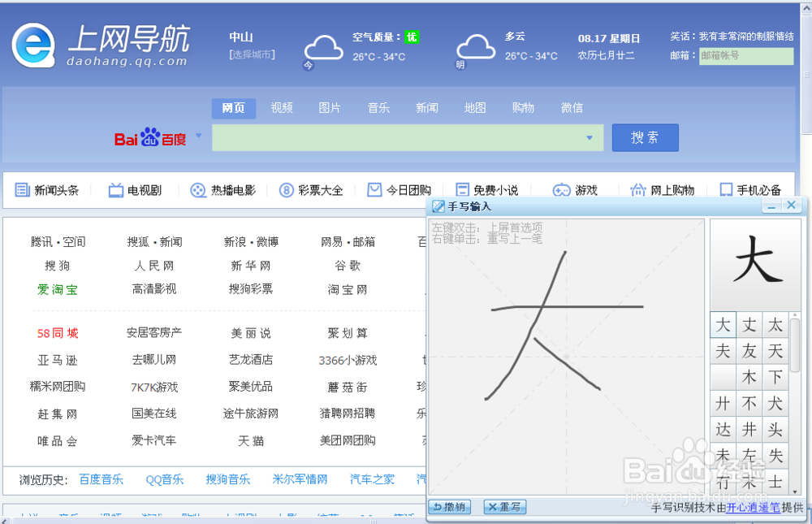Switch to the 微信 search tab

click(572, 108)
